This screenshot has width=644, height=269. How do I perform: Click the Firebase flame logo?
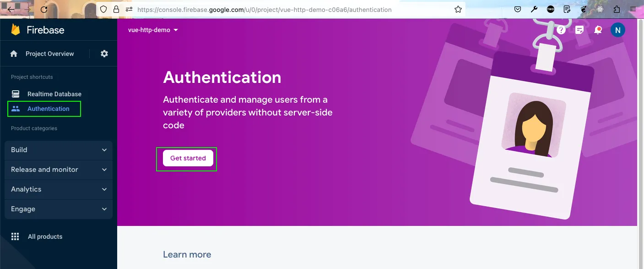[16, 30]
